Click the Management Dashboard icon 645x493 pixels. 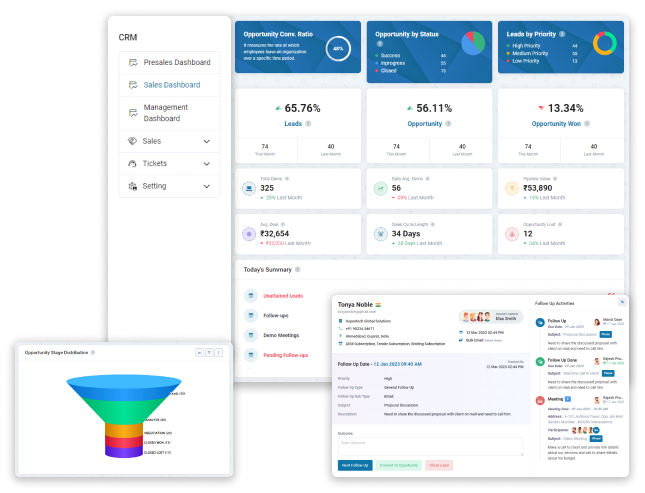click(x=133, y=113)
